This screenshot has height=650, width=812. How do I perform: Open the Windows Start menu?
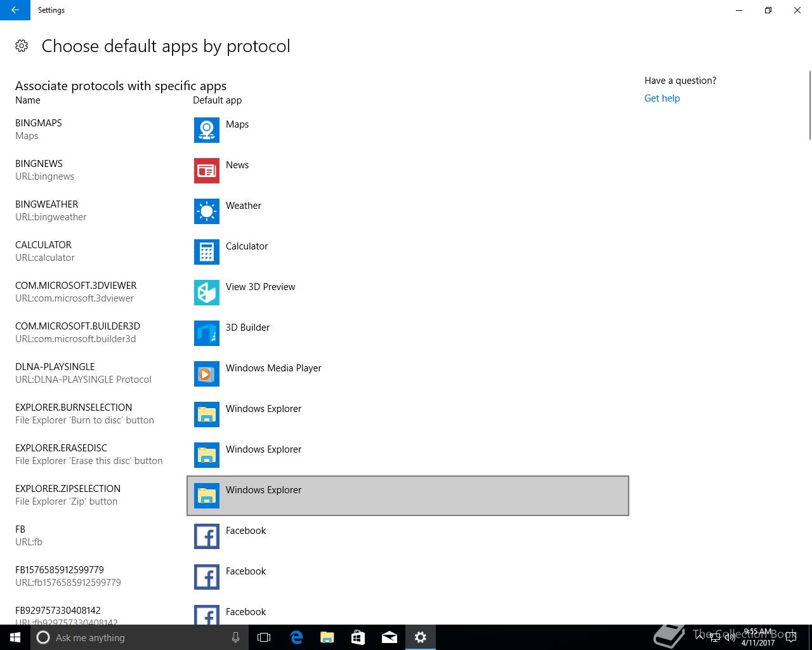pyautogui.click(x=15, y=637)
